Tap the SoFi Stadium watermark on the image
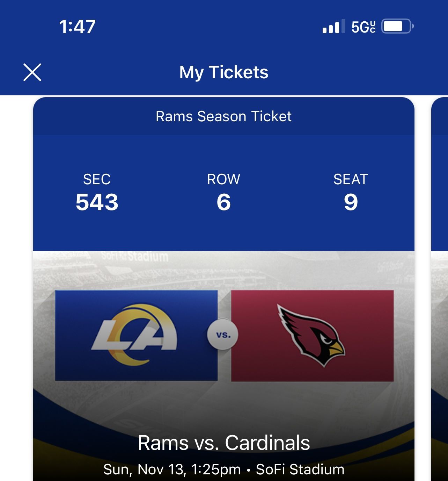Screen dimensions: 448x481 tap(135, 257)
